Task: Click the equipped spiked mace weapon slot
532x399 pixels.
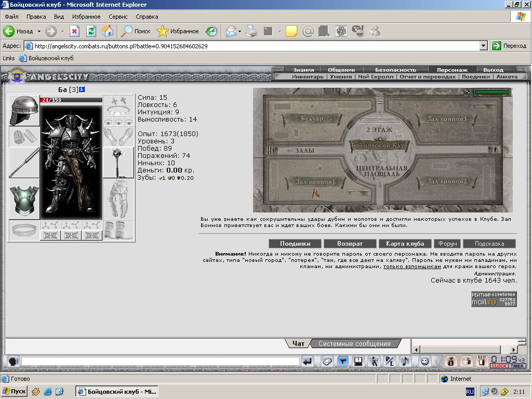Action: 118,162
